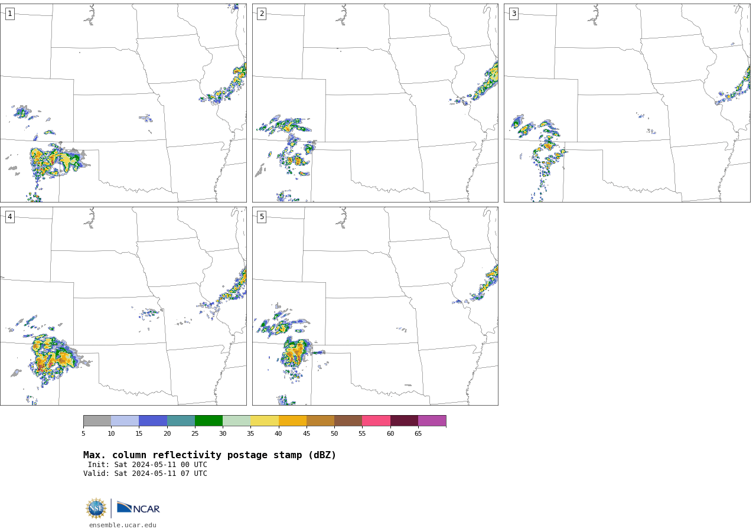Open ensemble member 4 reflectivity map
Viewport: 756px width, 532px height.
click(x=123, y=306)
